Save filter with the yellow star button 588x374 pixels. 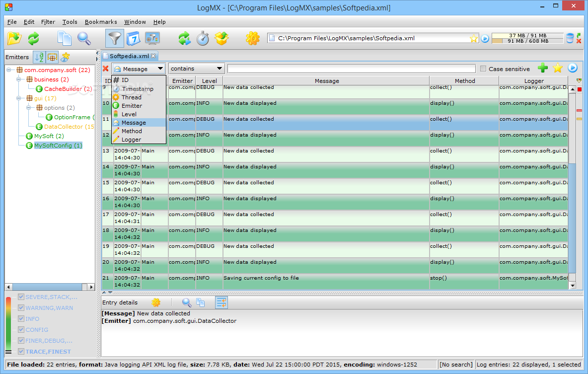[x=558, y=68]
